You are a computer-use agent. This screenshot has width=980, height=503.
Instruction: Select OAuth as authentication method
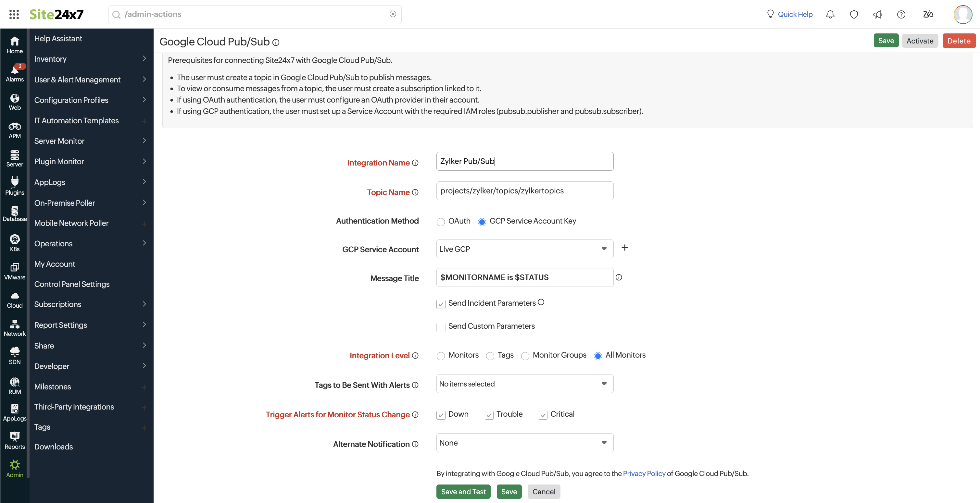click(441, 222)
